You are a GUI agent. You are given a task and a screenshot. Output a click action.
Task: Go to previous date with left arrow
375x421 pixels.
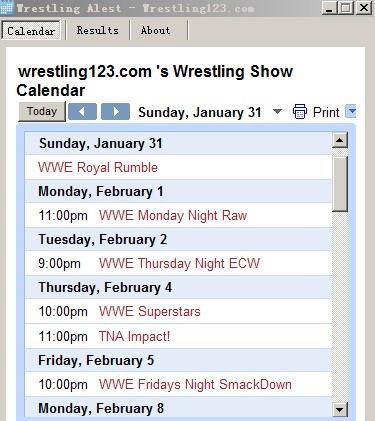click(x=82, y=112)
